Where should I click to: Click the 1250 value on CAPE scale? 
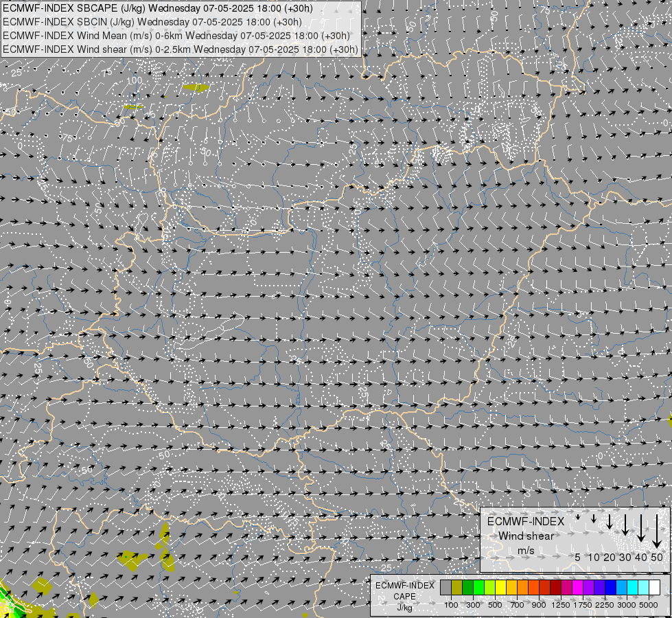coord(561,605)
